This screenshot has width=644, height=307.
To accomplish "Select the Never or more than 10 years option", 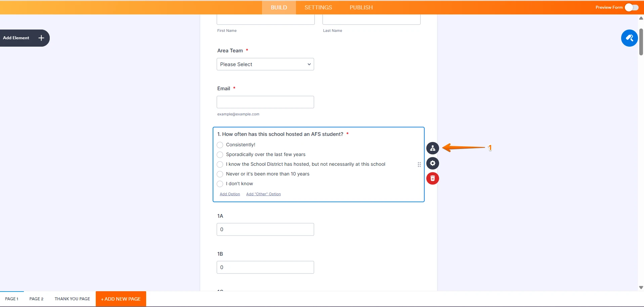I will tap(220, 174).
